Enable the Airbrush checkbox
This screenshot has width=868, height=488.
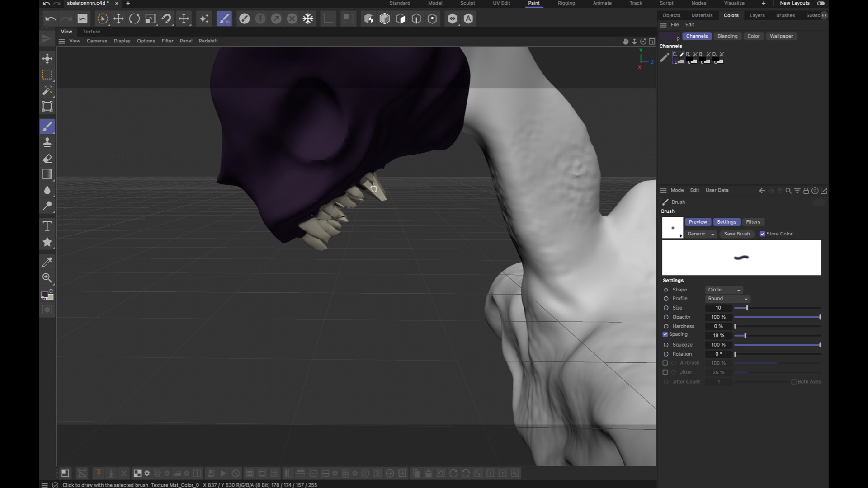tap(665, 363)
